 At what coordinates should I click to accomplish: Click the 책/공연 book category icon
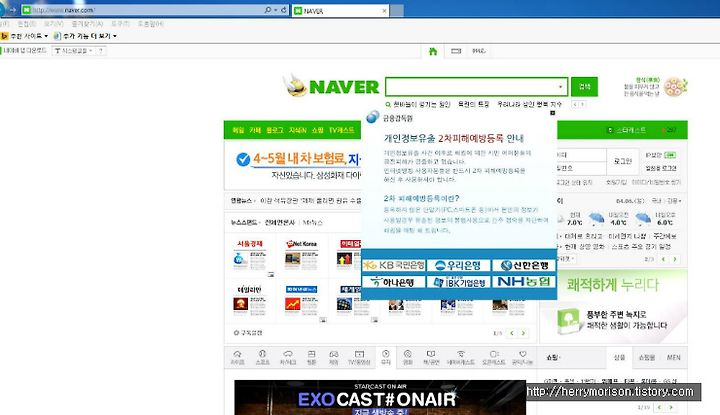pyautogui.click(x=431, y=357)
